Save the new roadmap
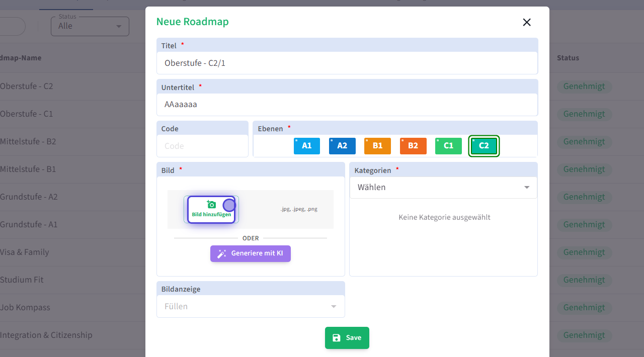644x357 pixels. (x=347, y=338)
